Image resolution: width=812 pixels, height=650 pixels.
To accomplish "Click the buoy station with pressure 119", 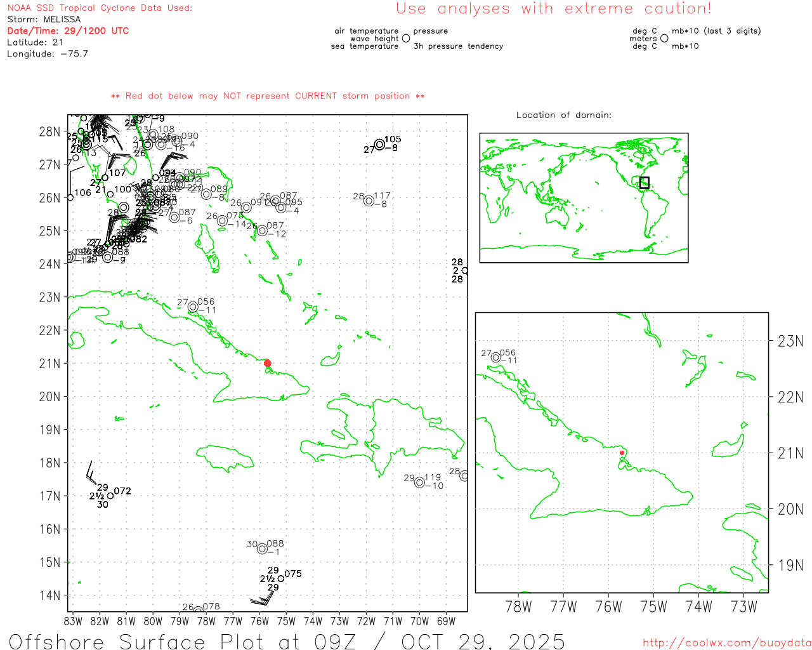I will click(x=419, y=482).
